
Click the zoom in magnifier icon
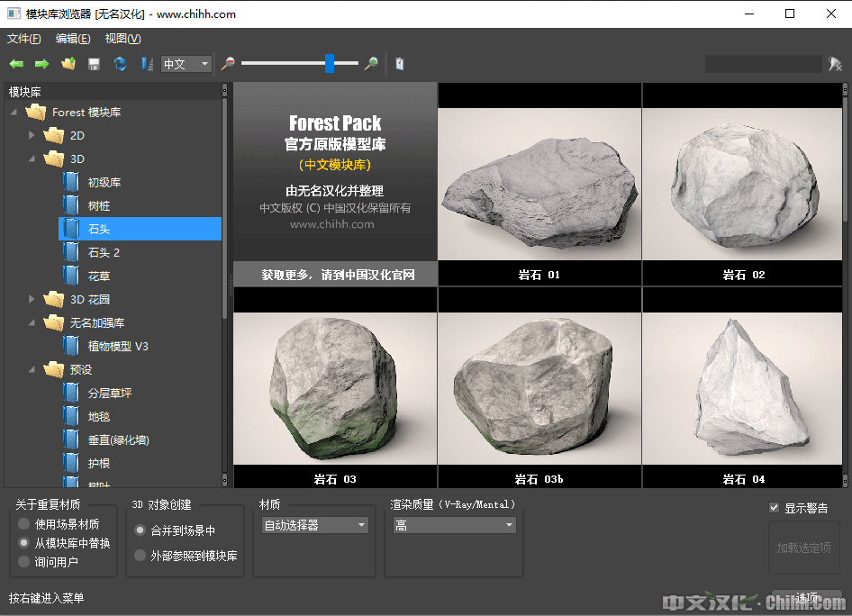(370, 64)
